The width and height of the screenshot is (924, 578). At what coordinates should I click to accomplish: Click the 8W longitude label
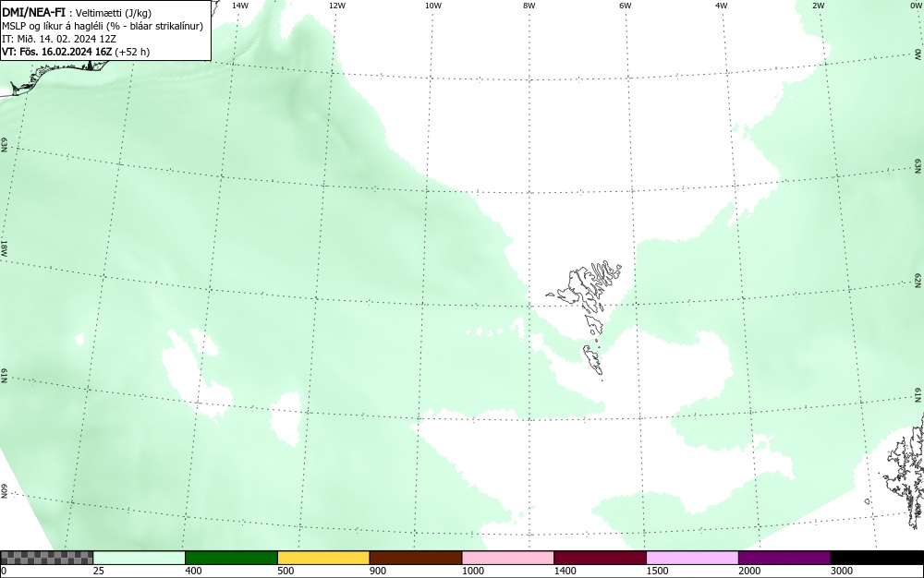pos(529,6)
